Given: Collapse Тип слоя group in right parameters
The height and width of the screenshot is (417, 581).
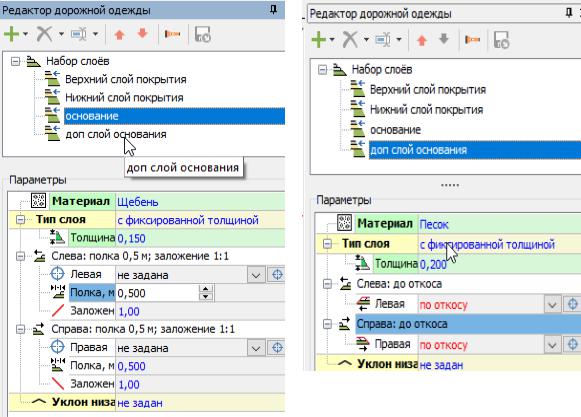Looking at the screenshot, I should pyautogui.click(x=327, y=244).
